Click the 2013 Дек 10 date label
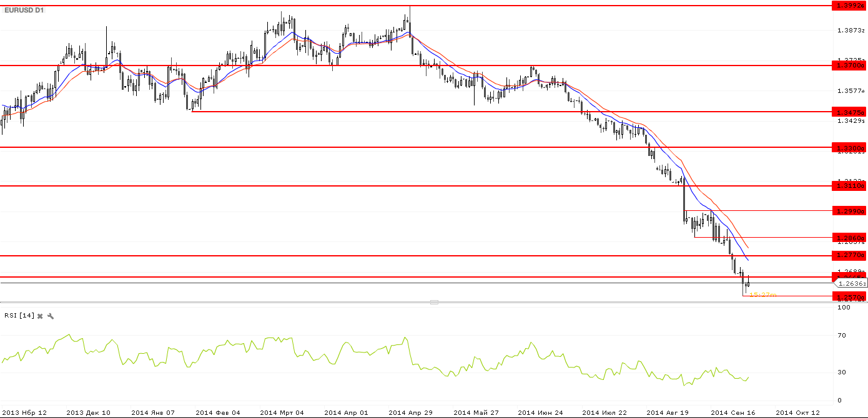The width and height of the screenshot is (868, 418). (87, 412)
